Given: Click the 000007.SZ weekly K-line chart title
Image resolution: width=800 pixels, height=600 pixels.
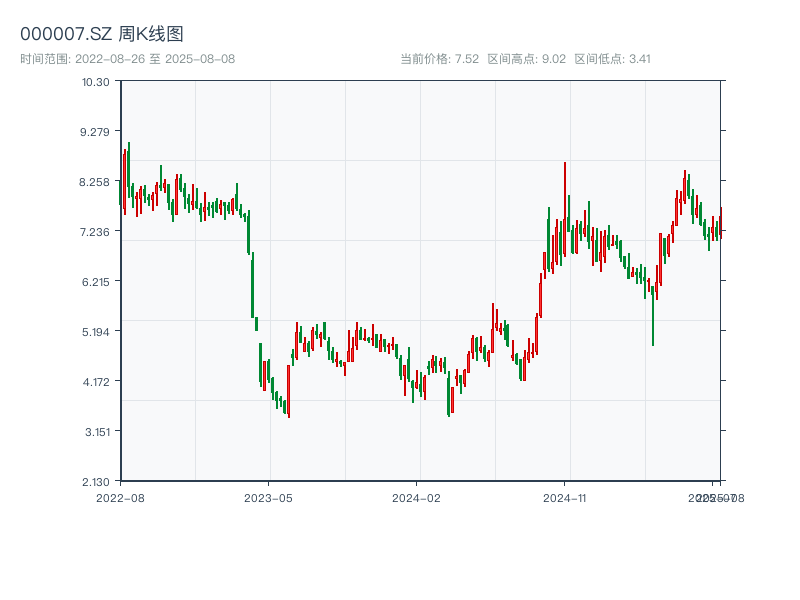Looking at the screenshot, I should [102, 35].
